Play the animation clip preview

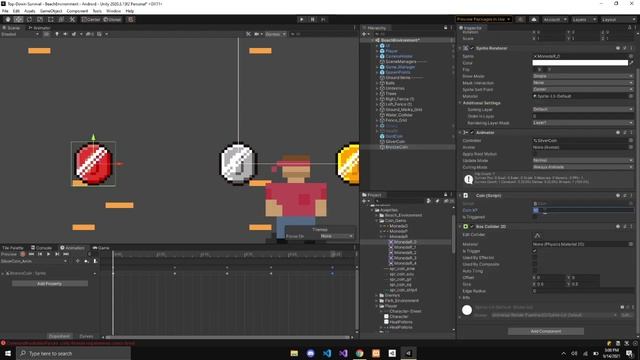pos(49,254)
